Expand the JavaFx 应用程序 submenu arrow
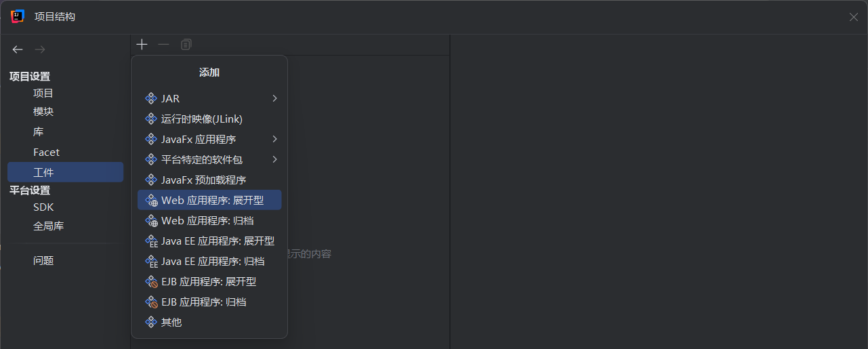This screenshot has height=349, width=868. pos(274,140)
